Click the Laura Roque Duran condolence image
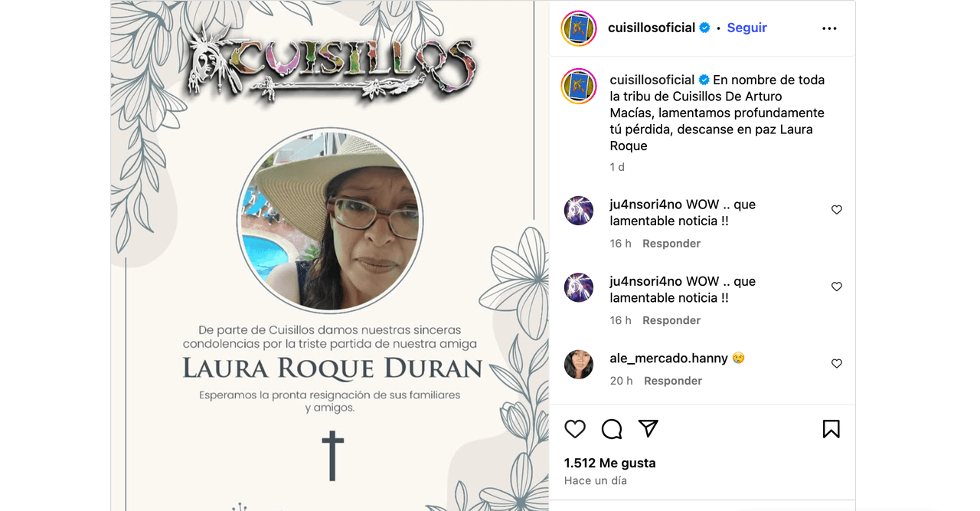 coord(330,256)
